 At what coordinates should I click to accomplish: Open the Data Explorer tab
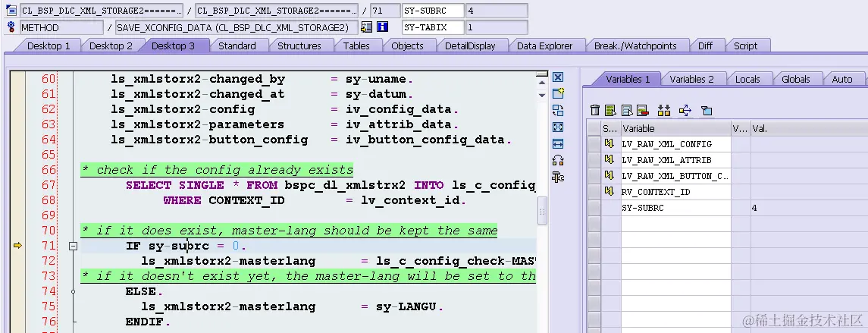pos(544,46)
